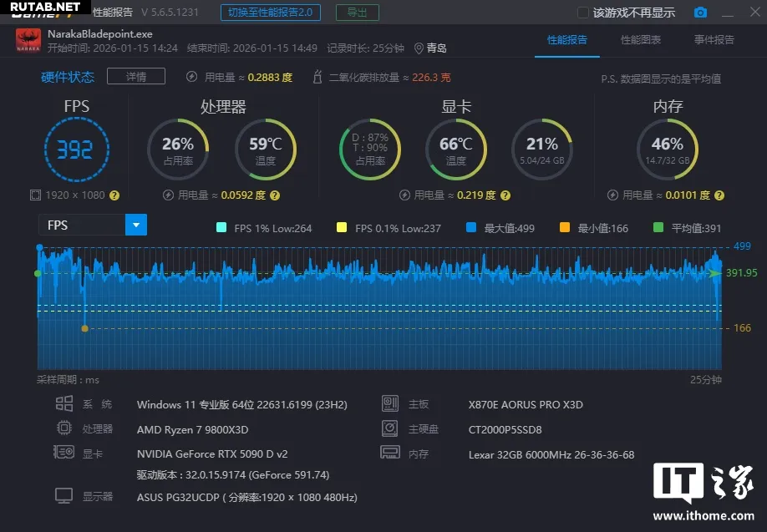Click the FPS dropdown text field
Screen dimensions: 767x532
[x=81, y=225]
